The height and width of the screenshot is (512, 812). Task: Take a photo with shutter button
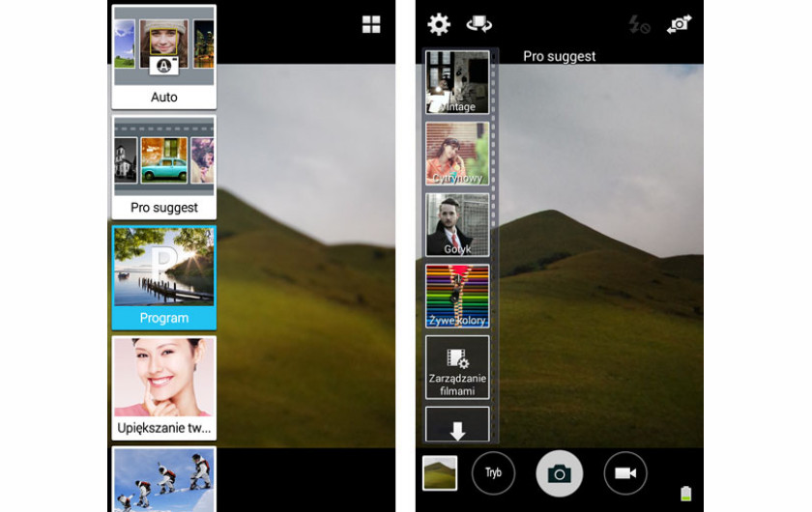pos(560,473)
